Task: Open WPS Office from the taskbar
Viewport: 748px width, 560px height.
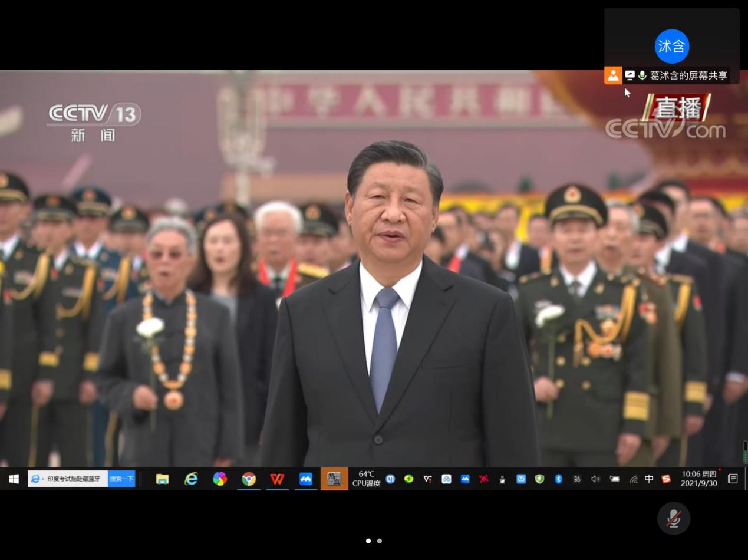Action: [277, 479]
